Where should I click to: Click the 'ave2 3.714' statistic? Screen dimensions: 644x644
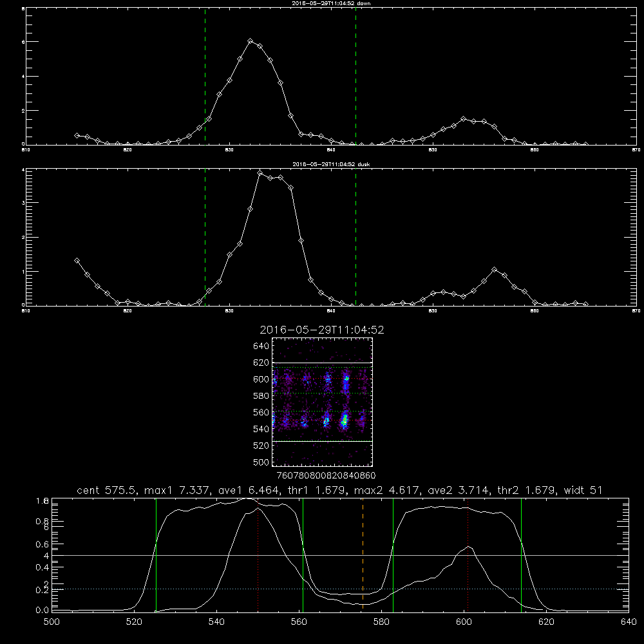pos(458,490)
